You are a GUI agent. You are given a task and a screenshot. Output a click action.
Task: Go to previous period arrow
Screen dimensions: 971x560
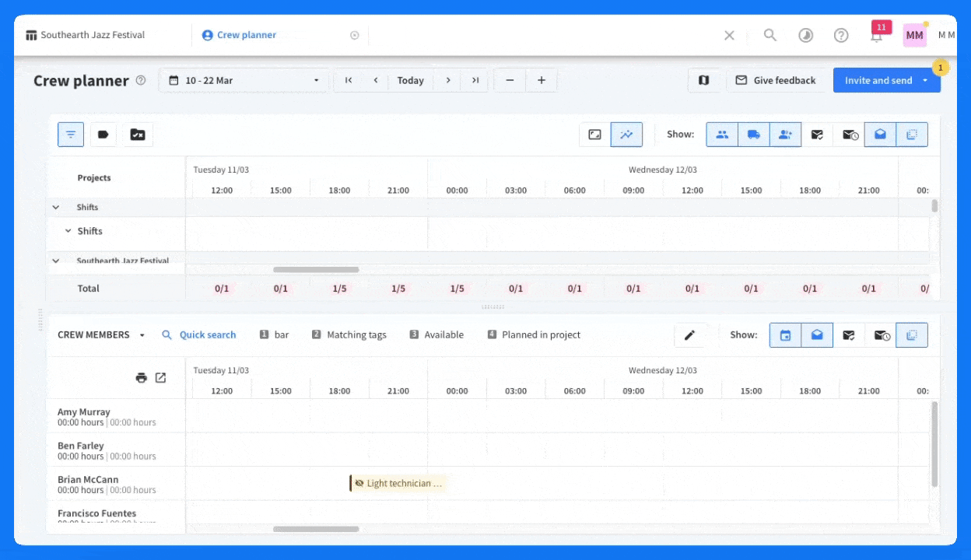(376, 80)
